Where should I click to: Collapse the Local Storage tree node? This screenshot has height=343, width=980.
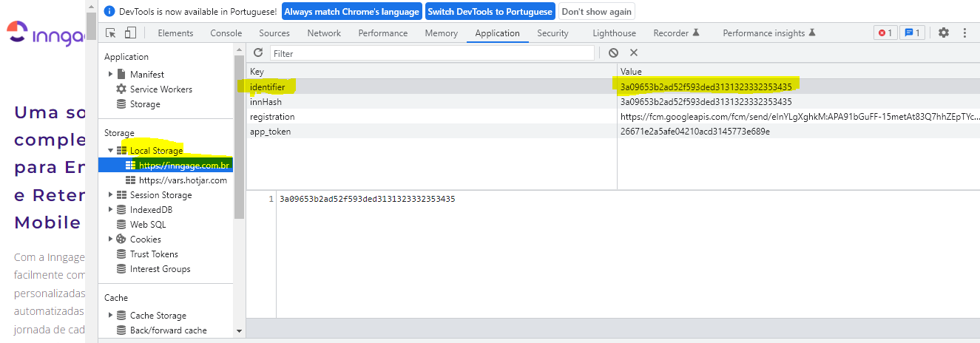[x=111, y=151]
